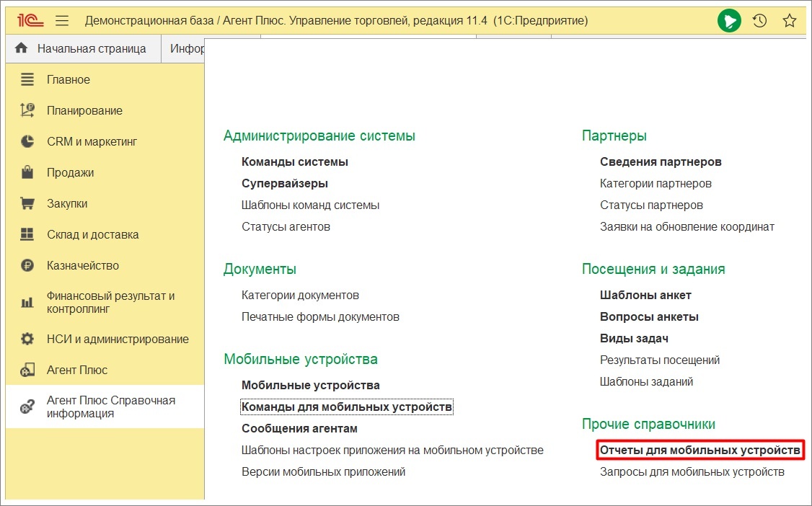Image resolution: width=812 pixels, height=506 pixels.
Task: Open Вопросы анкеты
Action: 649,317
